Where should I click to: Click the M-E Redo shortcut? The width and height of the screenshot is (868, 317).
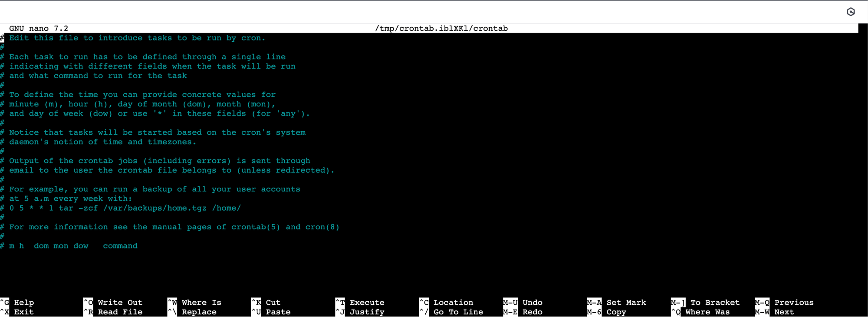(x=522, y=312)
